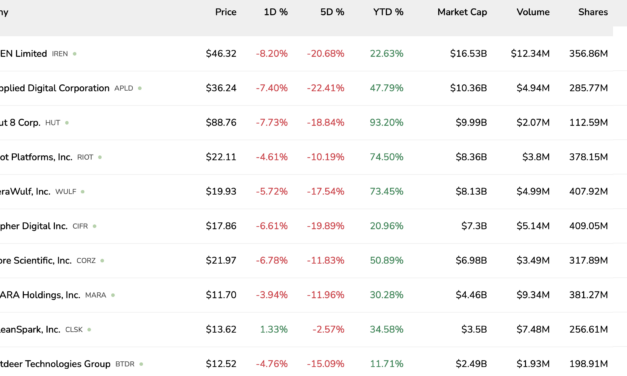This screenshot has width=627, height=376.
Task: Select the 198.91M shares value
Action: click(x=589, y=364)
